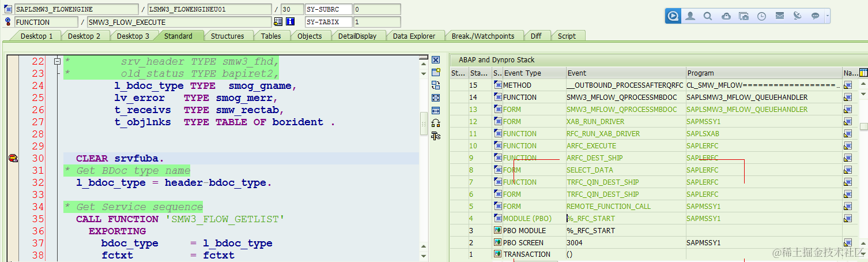Viewport: 868px width, 262px height.
Task: Select the __OUTBOUND_PROCESSAFTERQRFC event cell
Action: tap(625, 85)
